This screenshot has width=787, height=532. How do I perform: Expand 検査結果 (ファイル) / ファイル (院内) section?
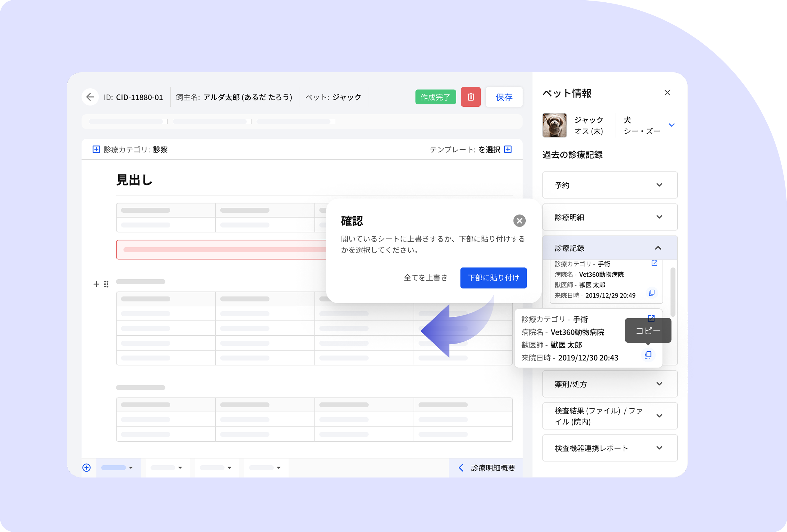(x=610, y=416)
